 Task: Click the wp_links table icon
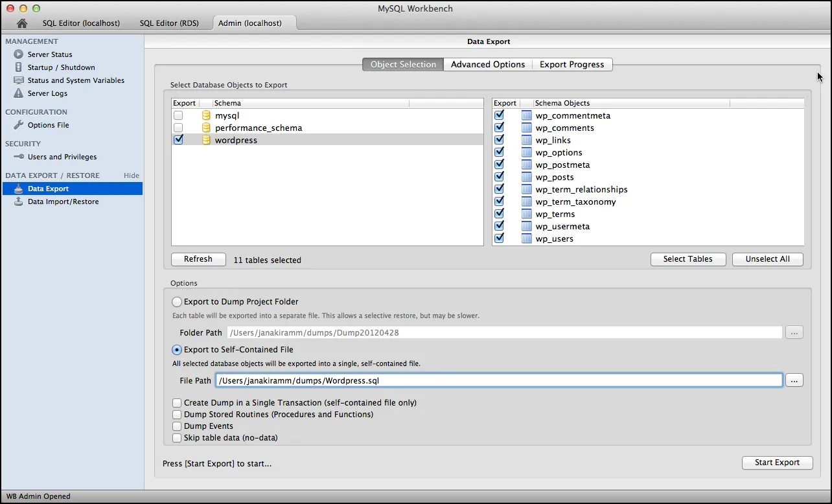point(526,140)
